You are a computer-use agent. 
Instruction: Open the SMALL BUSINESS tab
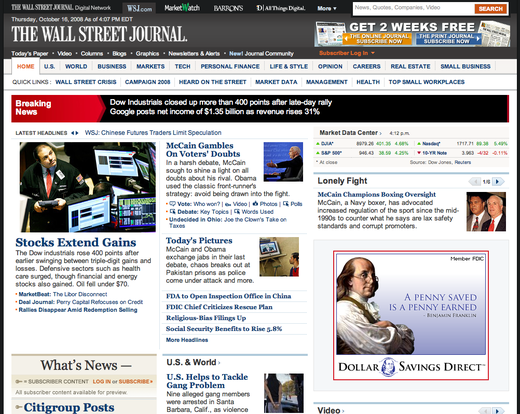[x=465, y=66]
